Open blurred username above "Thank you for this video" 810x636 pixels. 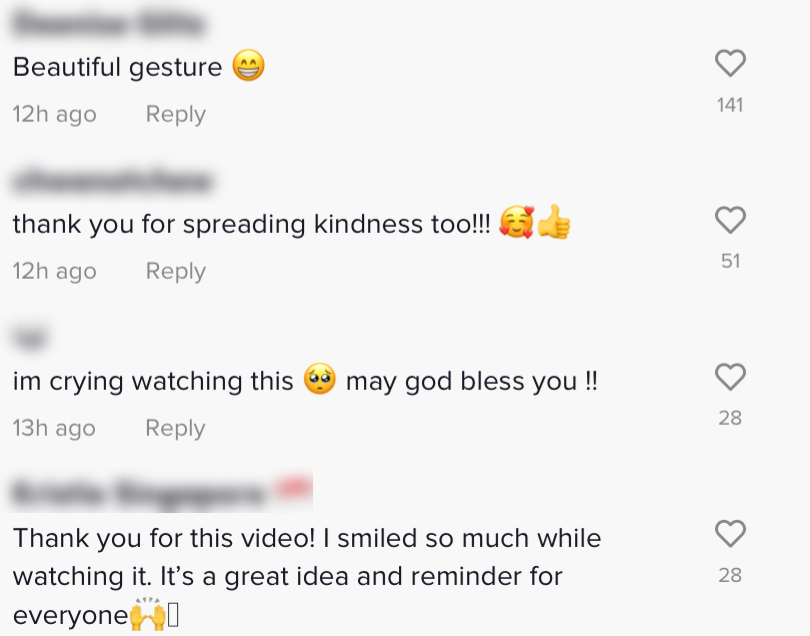tap(160, 493)
